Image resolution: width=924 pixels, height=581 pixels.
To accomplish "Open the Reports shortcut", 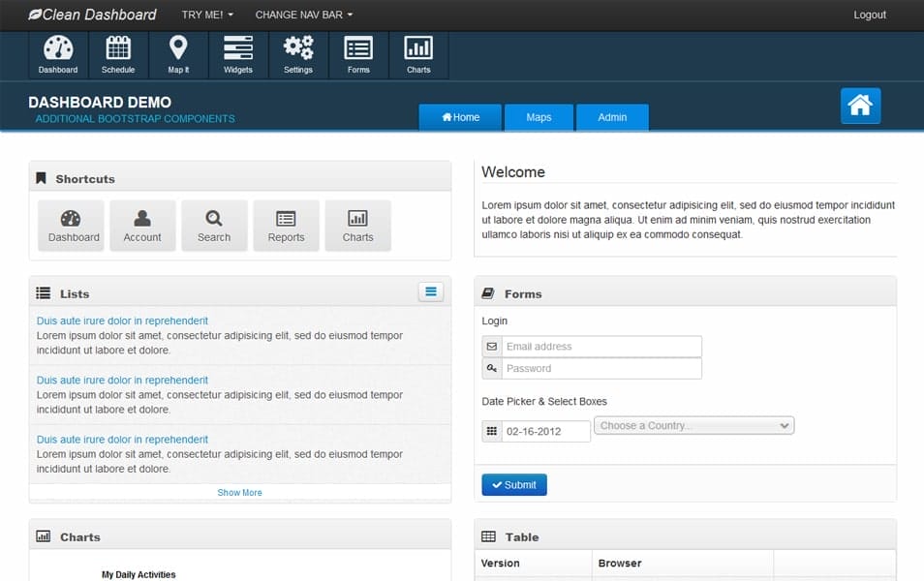I will [286, 225].
